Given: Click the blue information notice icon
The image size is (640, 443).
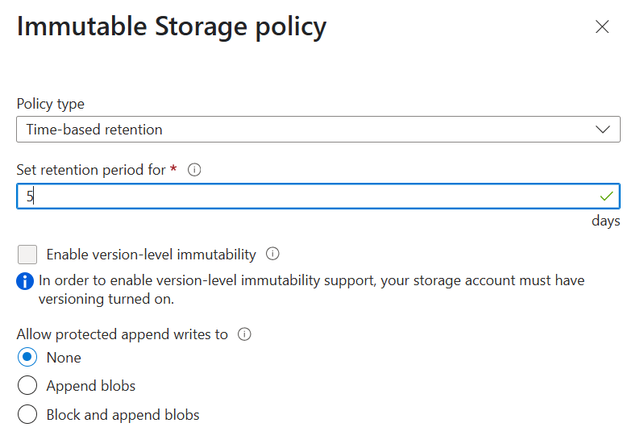Looking at the screenshot, I should (x=25, y=281).
